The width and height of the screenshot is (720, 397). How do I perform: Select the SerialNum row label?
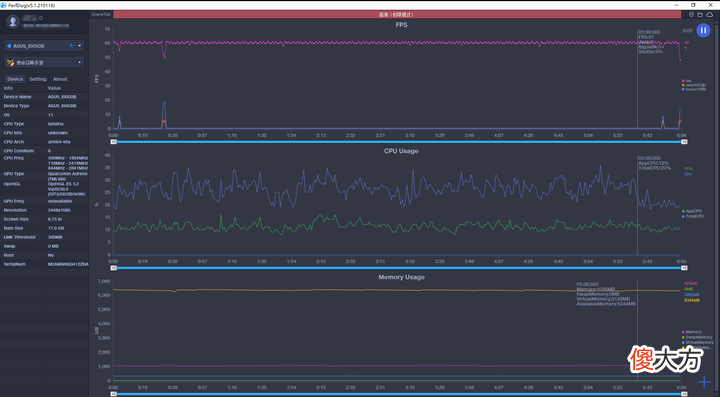point(15,264)
